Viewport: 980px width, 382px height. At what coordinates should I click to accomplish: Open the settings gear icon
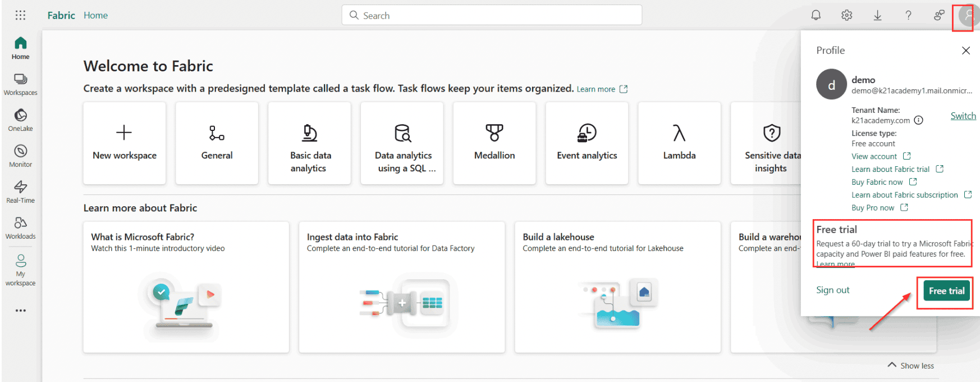pyautogui.click(x=846, y=15)
